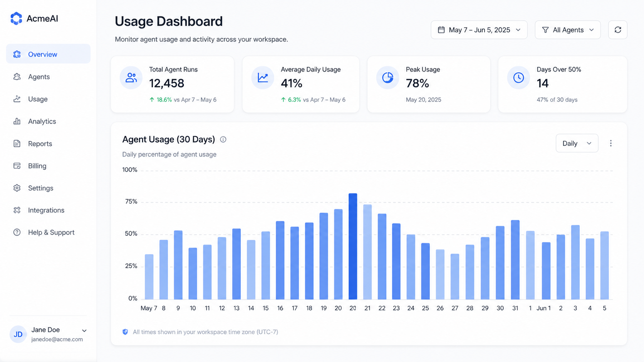The height and width of the screenshot is (362, 644).
Task: Open the Integrations menu label
Action: click(x=46, y=210)
